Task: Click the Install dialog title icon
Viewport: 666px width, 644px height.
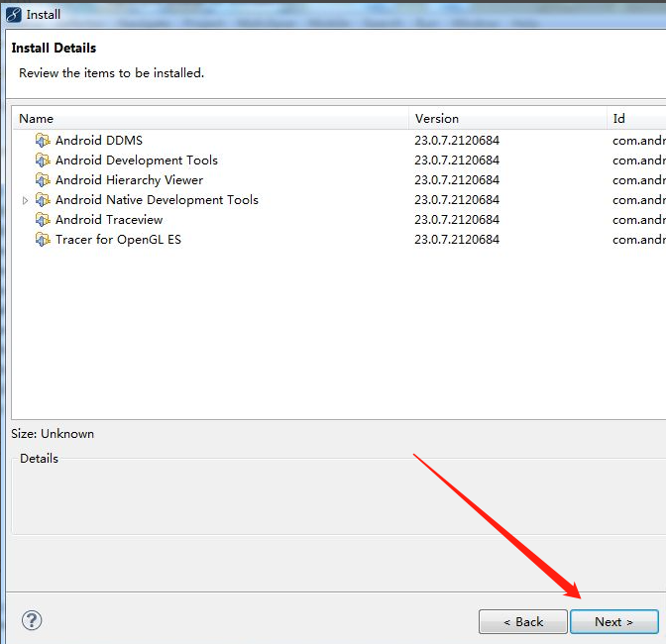Action: coord(14,15)
